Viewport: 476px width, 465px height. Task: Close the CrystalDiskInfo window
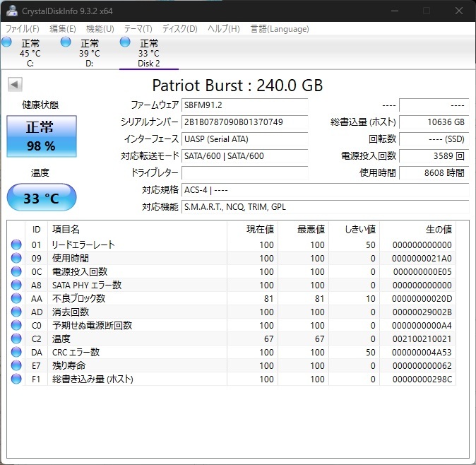pyautogui.click(x=458, y=11)
